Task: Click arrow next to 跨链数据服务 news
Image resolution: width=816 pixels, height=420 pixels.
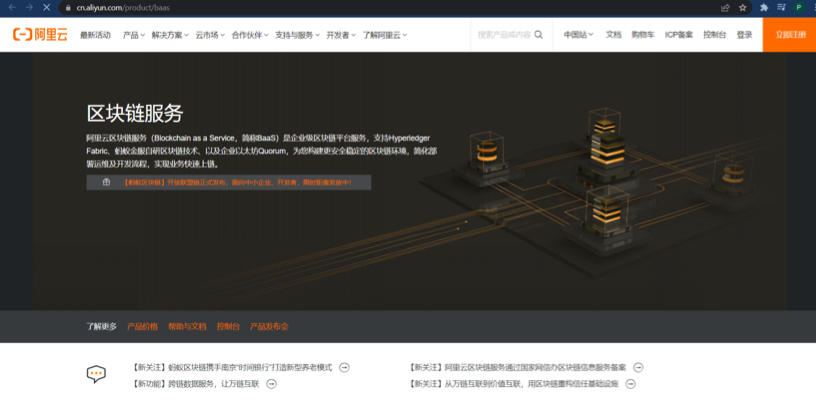Action: tap(271, 384)
